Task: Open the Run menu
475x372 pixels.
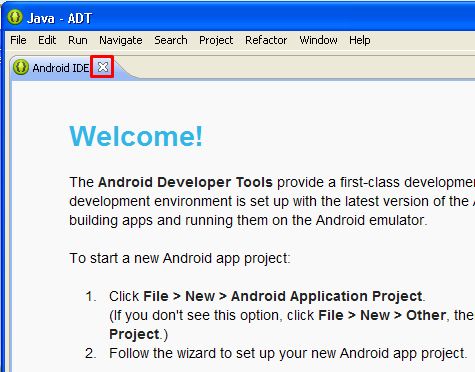Action: tap(78, 40)
